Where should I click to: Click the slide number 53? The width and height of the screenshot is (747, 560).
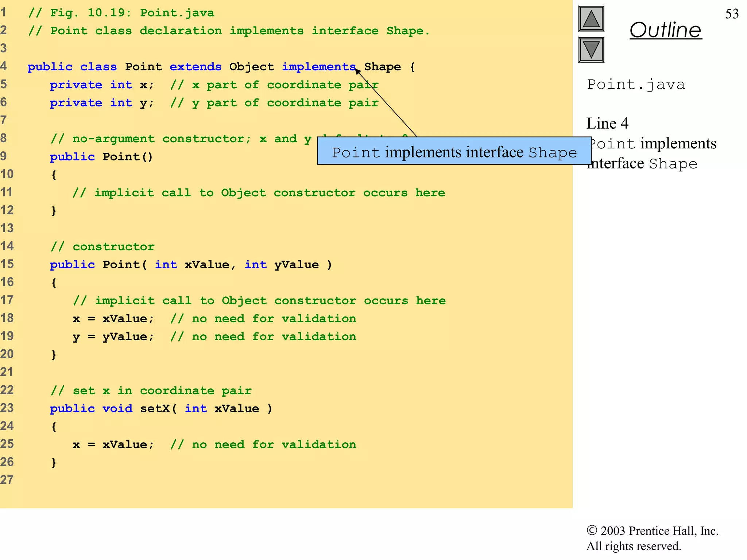(732, 14)
